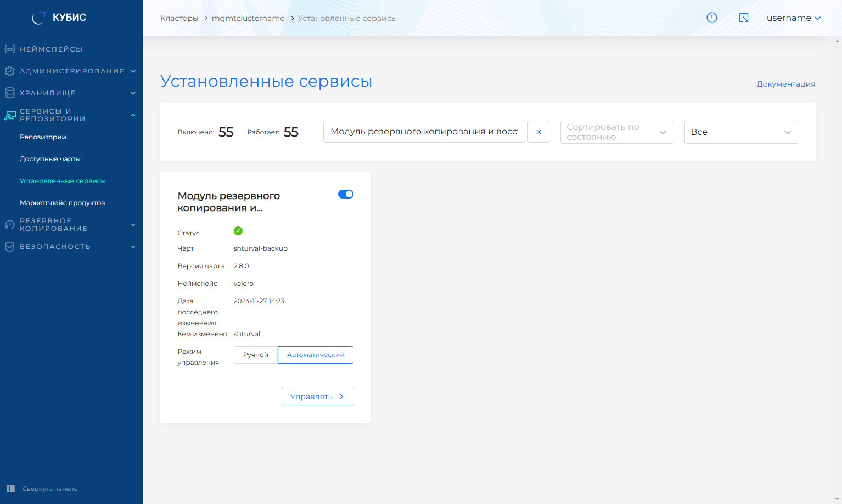The width and height of the screenshot is (842, 504).
Task: Click the КУБИС logo icon
Action: point(38,18)
